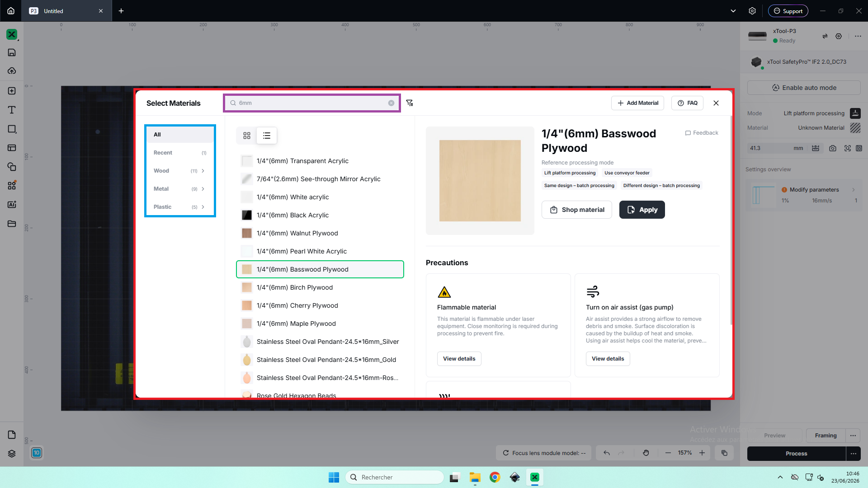Viewport: 868px width, 488px height.
Task: Click Enable auto mode button
Action: coord(804,88)
